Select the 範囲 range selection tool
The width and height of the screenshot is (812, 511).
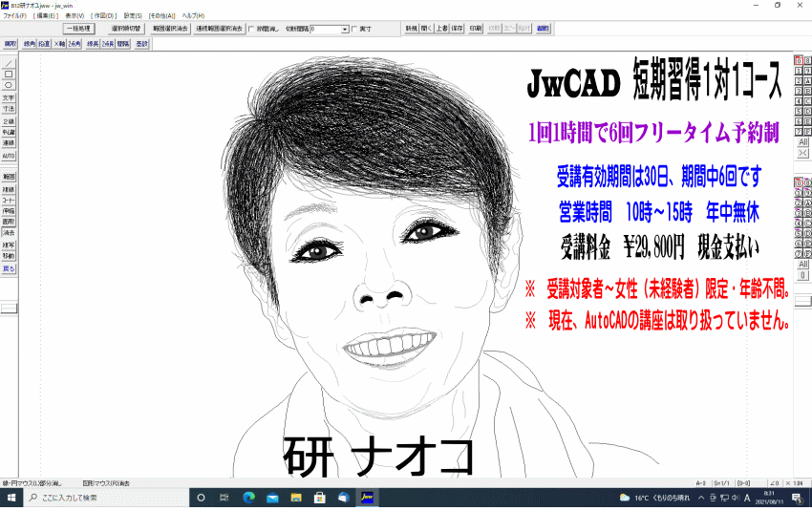tap(9, 177)
